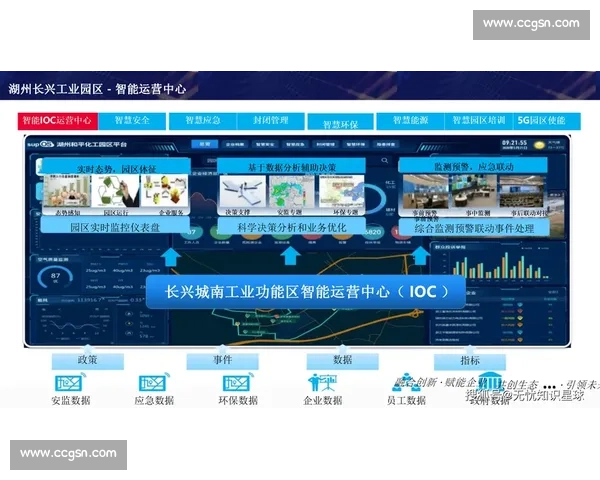
Task: Click the platform logo beside 湖州和平化工园区平台
Action: (x=41, y=144)
